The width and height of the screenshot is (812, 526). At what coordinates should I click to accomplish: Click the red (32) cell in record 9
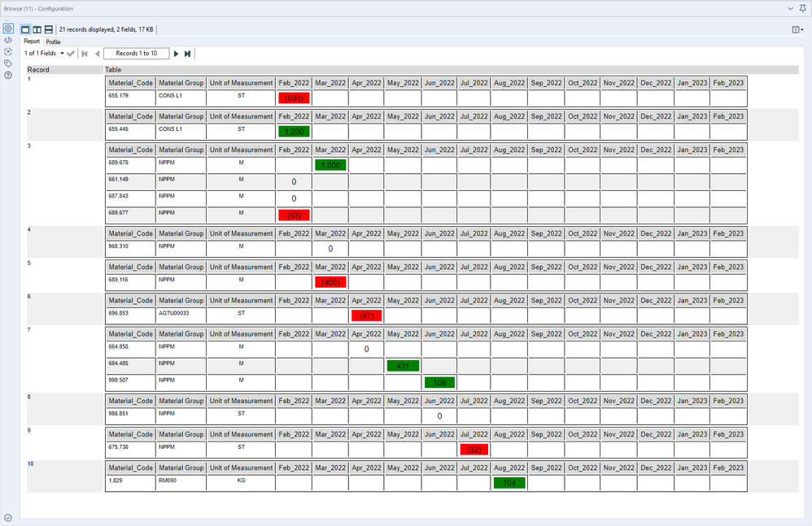474,450
